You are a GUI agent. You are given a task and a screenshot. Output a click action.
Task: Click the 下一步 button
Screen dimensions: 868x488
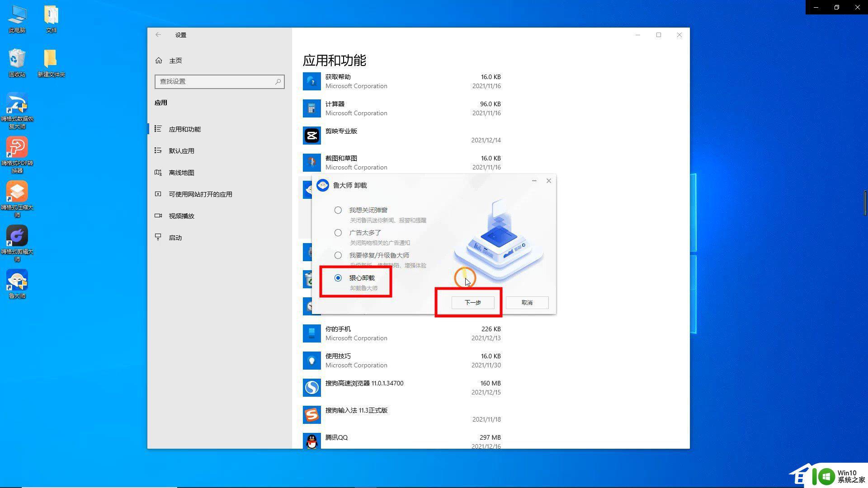tap(473, 303)
